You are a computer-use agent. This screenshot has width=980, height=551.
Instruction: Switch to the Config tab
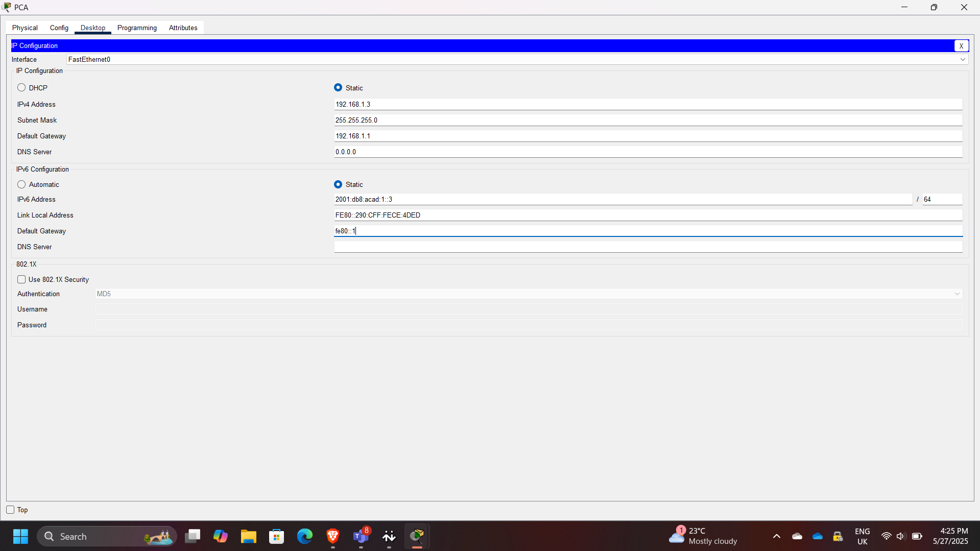pyautogui.click(x=59, y=28)
